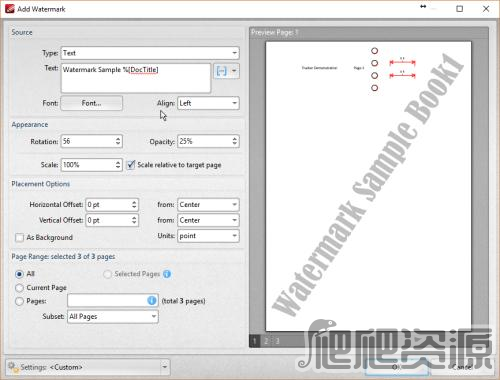Click the Opacity spinner arrows
This screenshot has height=380, width=500.
[x=235, y=141]
